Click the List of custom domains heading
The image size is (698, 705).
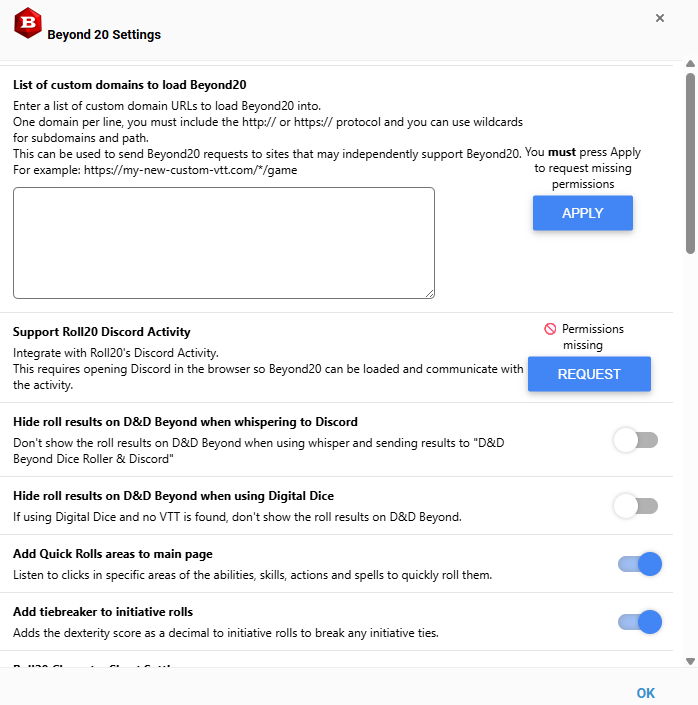[130, 85]
